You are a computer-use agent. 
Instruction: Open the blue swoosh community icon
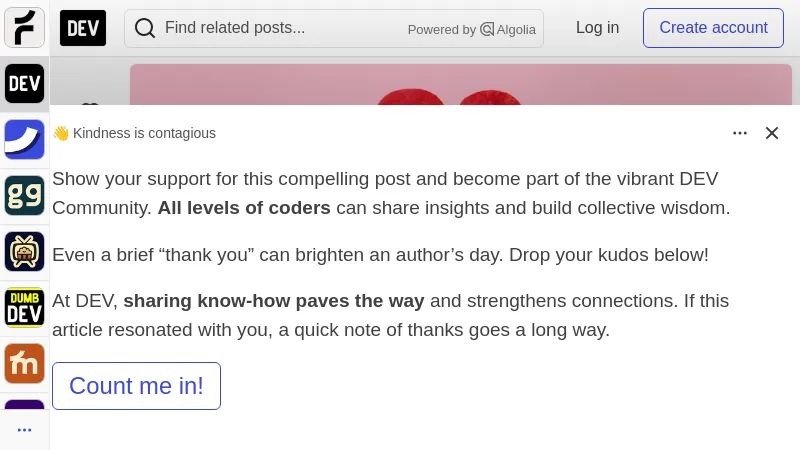pos(24,140)
